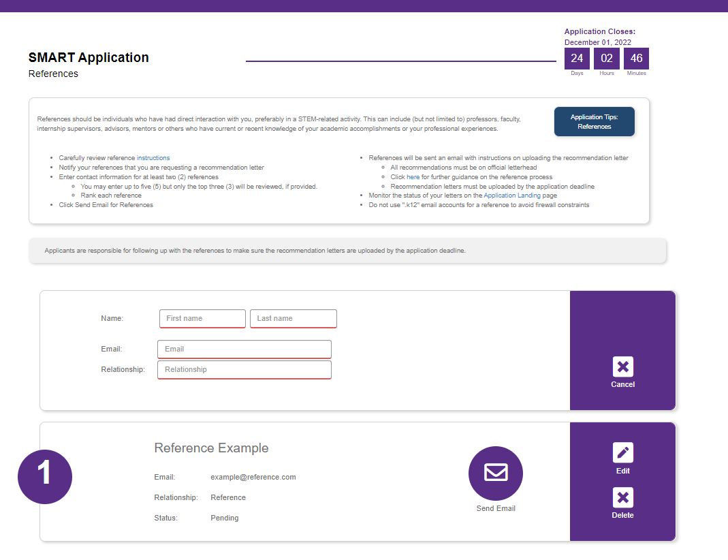Click into the Email input field
Image resolution: width=728 pixels, height=560 pixels.
pos(244,349)
